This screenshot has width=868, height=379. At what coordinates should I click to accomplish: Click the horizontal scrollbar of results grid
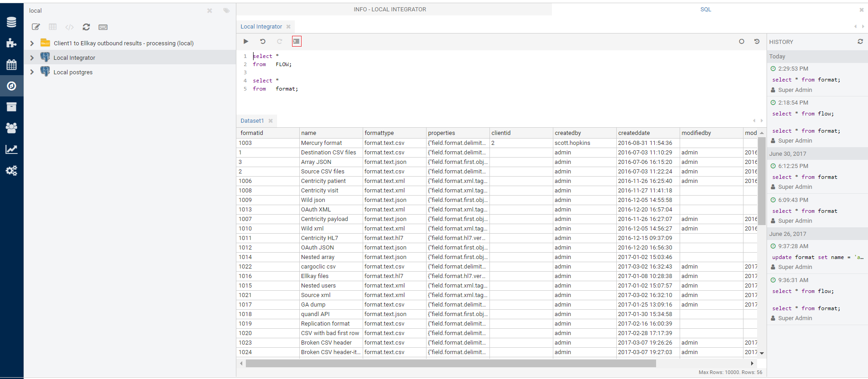coord(451,363)
